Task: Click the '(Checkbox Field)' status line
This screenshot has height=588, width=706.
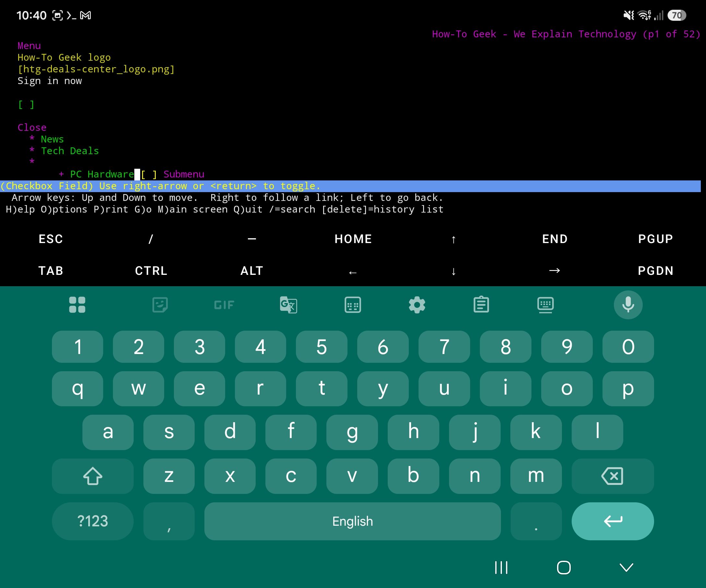Action: click(350, 186)
